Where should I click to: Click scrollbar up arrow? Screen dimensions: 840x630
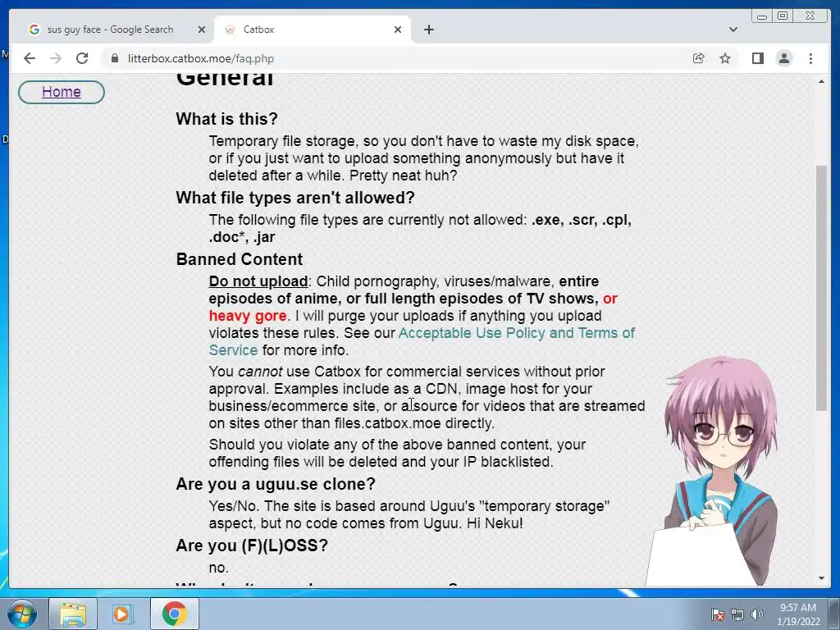[821, 81]
